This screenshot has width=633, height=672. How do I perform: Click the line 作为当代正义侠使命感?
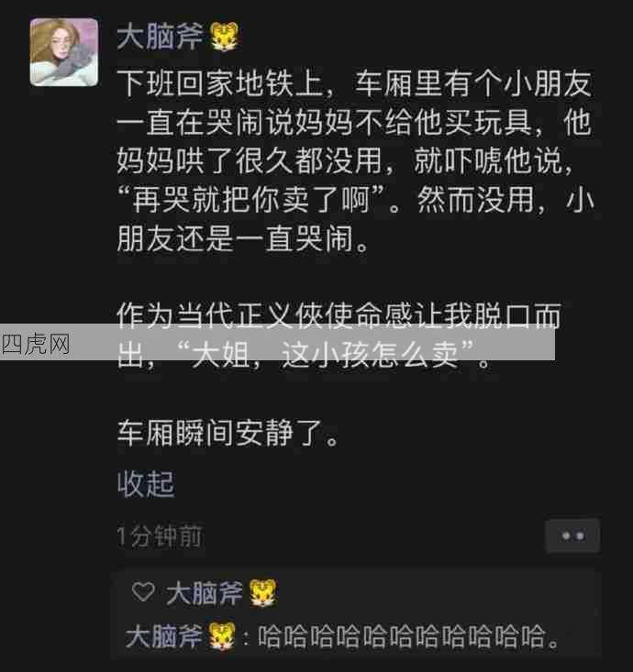coord(339,316)
